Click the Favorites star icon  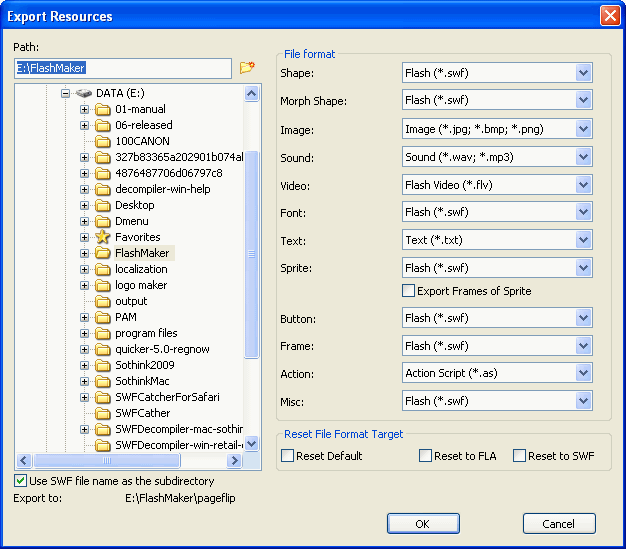103,237
